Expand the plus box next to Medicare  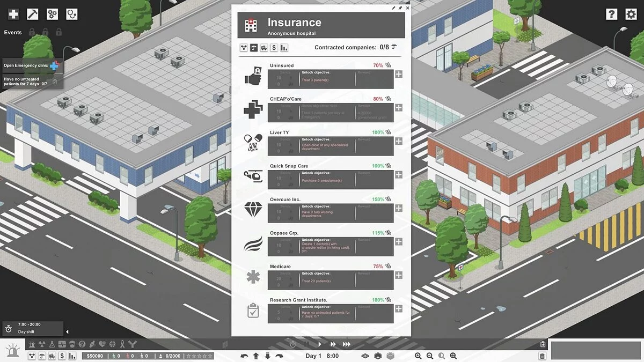pyautogui.click(x=398, y=275)
